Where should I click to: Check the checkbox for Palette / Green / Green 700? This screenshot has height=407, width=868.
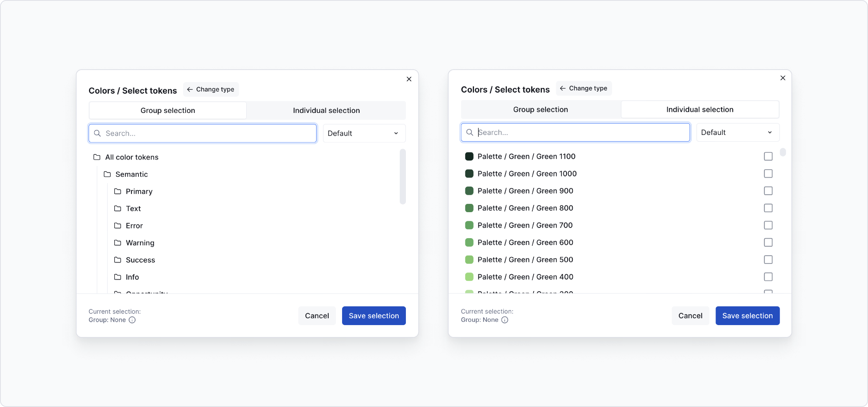[768, 225]
